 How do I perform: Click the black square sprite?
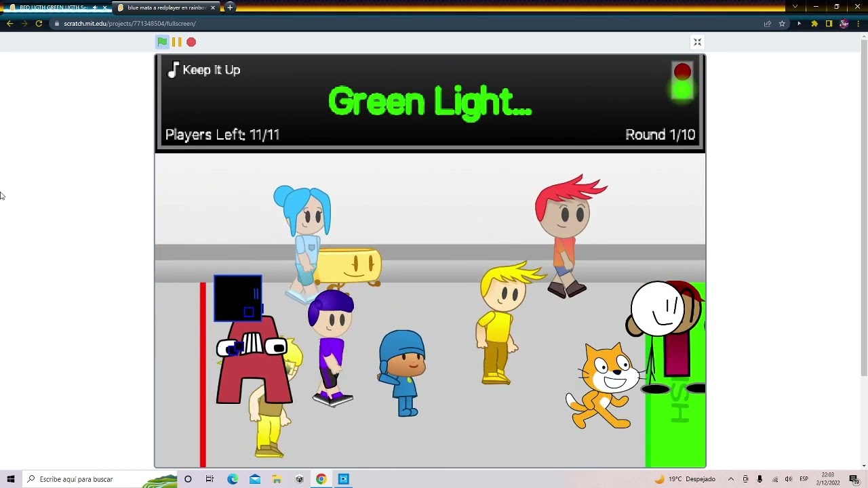tap(238, 298)
